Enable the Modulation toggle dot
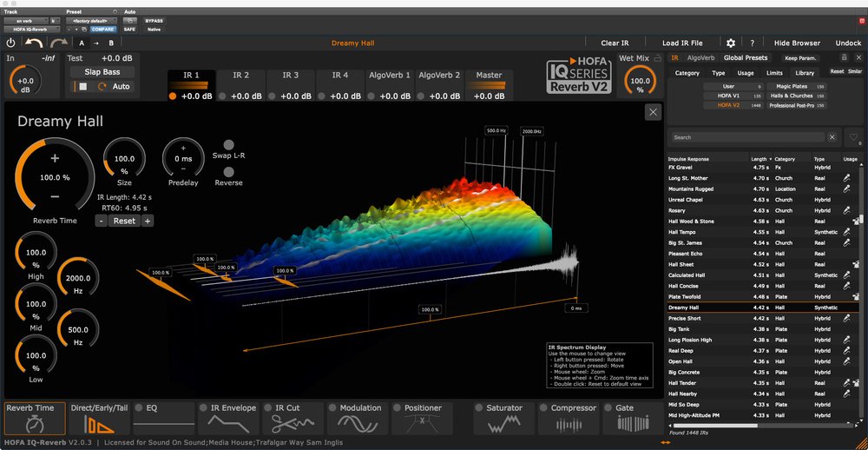Image resolution: width=868 pixels, height=450 pixels. tap(332, 408)
